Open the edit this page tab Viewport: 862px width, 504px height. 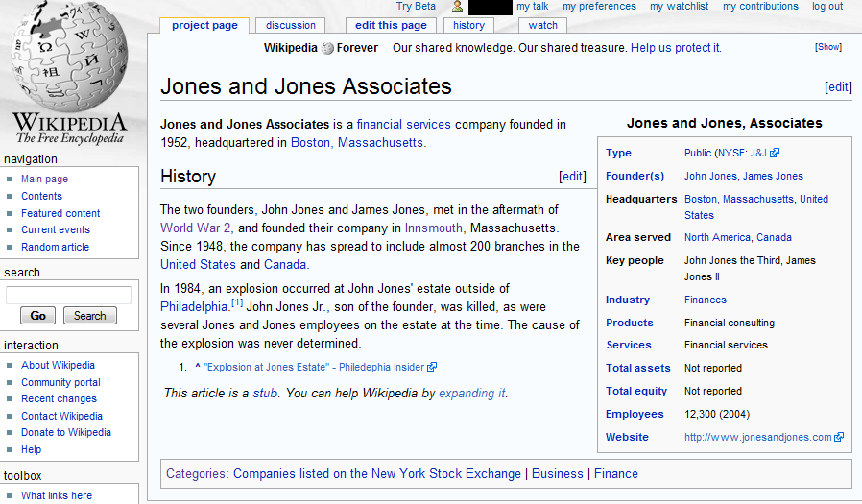[391, 25]
